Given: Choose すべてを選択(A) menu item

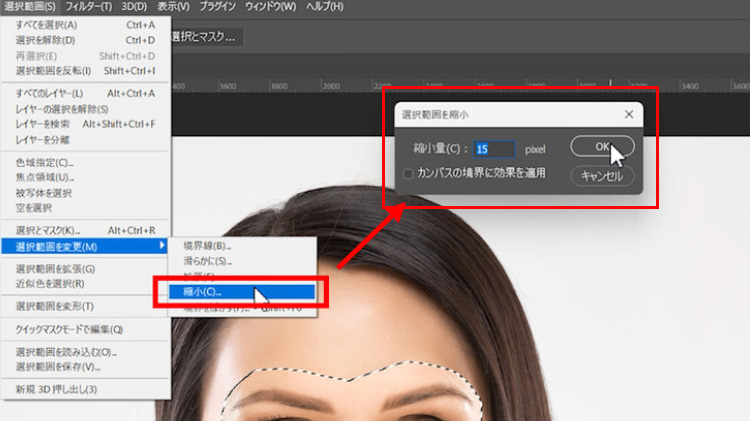Looking at the screenshot, I should [x=47, y=25].
